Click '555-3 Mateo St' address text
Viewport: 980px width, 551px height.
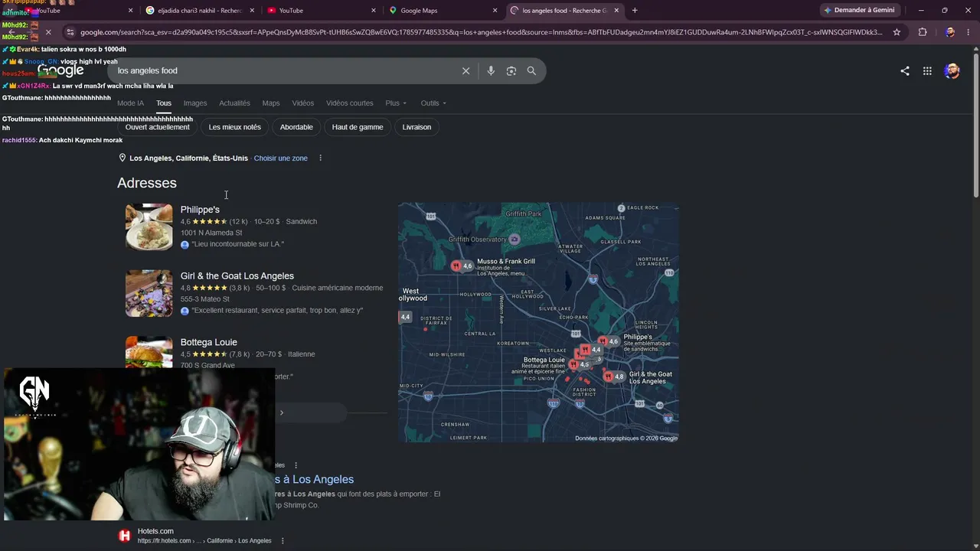205,299
